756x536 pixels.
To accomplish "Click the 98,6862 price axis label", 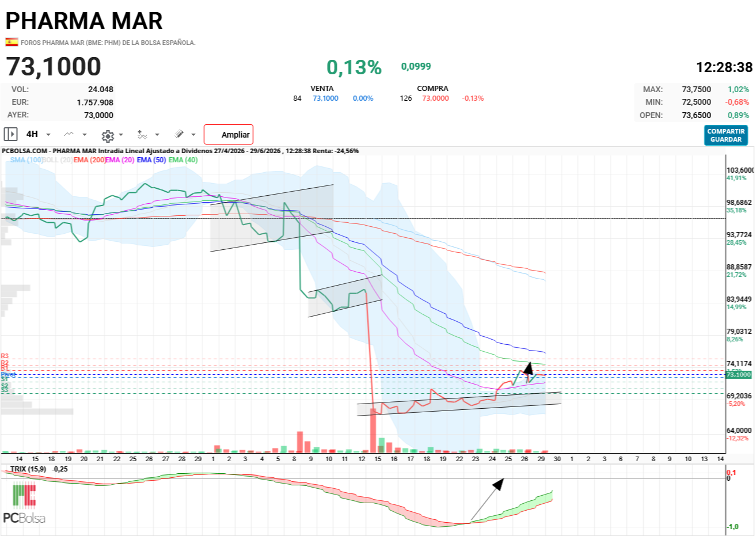I will pos(739,203).
